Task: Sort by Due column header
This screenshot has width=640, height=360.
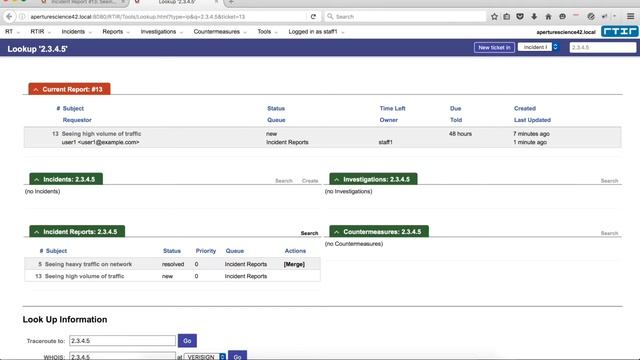Action: [x=456, y=109]
